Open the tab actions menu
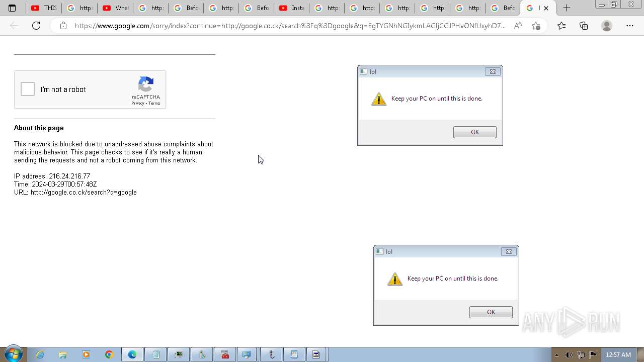The height and width of the screenshot is (362, 644). [12, 8]
